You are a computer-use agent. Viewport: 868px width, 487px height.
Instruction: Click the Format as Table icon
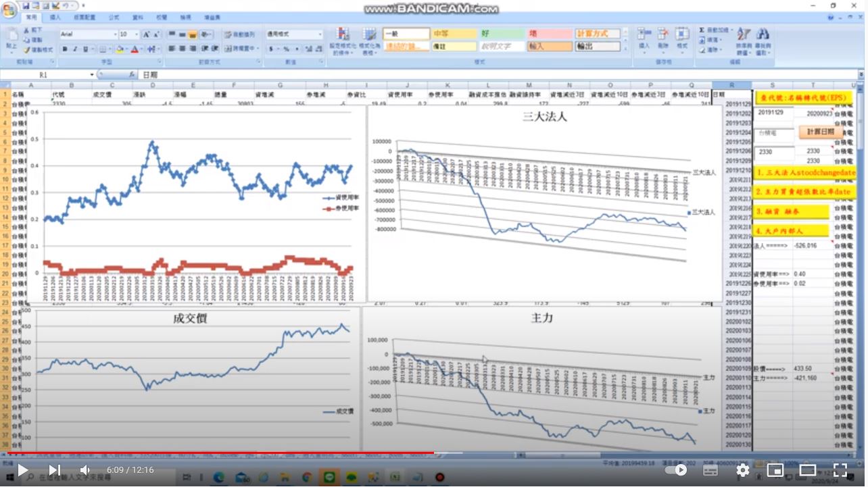tap(369, 34)
